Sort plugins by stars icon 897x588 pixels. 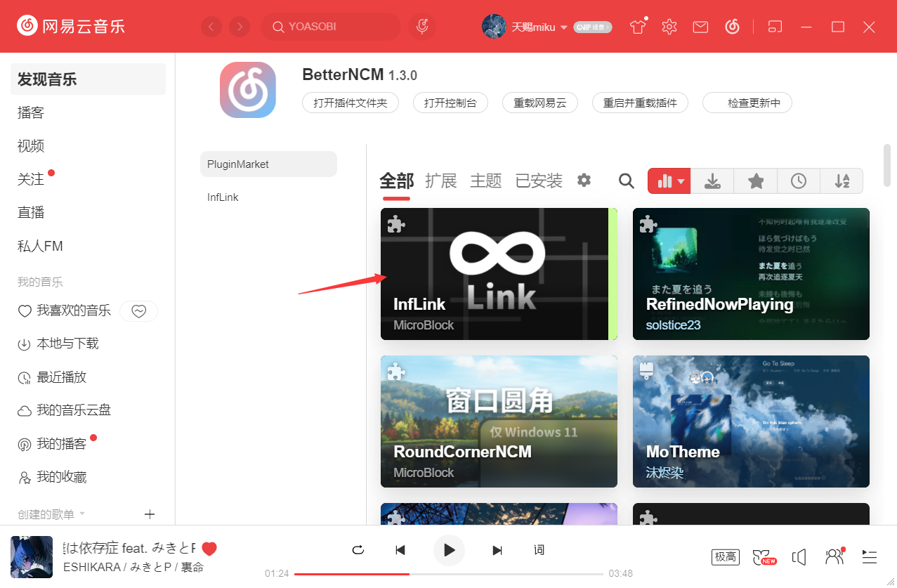[756, 181]
